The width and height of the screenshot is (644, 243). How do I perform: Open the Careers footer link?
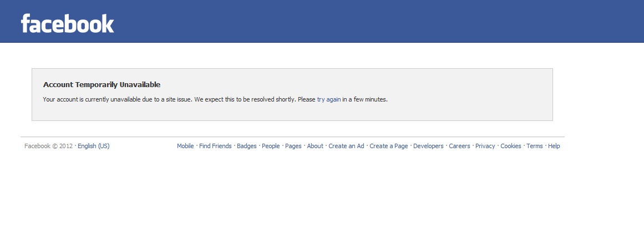(x=459, y=146)
